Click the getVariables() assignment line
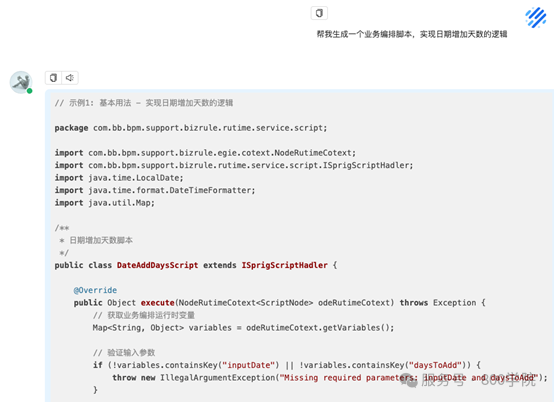This screenshot has width=554, height=402. pyautogui.click(x=243, y=328)
